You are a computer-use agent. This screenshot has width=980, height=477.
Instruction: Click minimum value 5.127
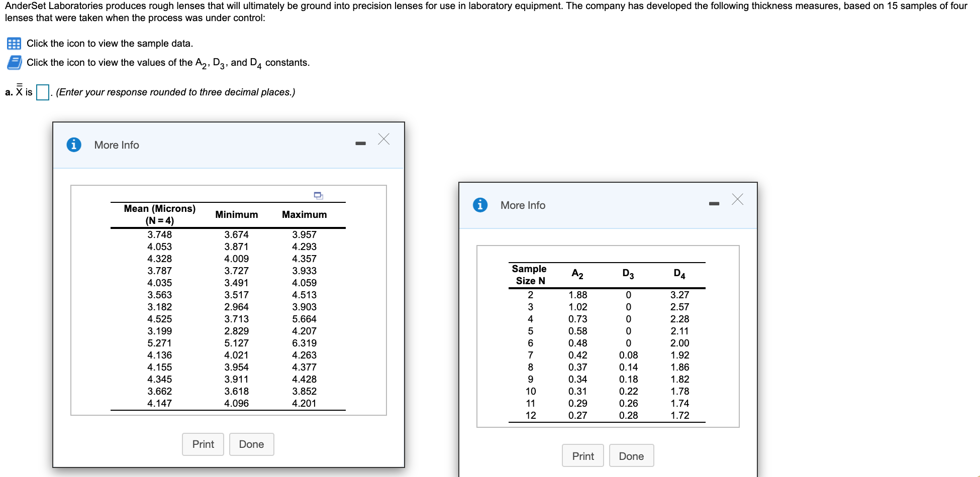tap(237, 343)
